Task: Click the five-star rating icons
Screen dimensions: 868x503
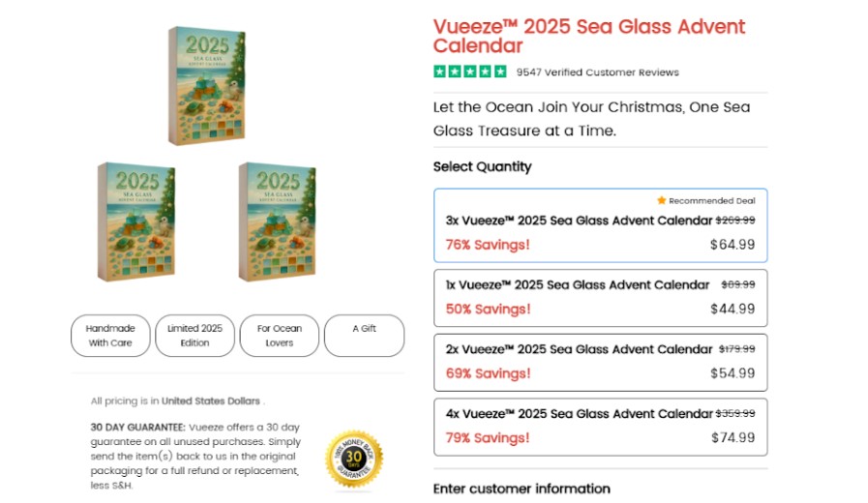Action: click(x=470, y=72)
